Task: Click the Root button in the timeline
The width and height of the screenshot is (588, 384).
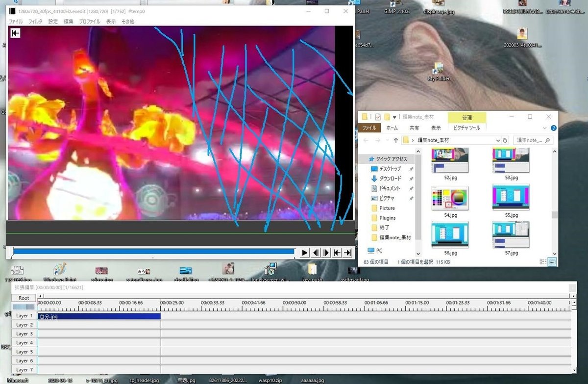Action: (24, 298)
